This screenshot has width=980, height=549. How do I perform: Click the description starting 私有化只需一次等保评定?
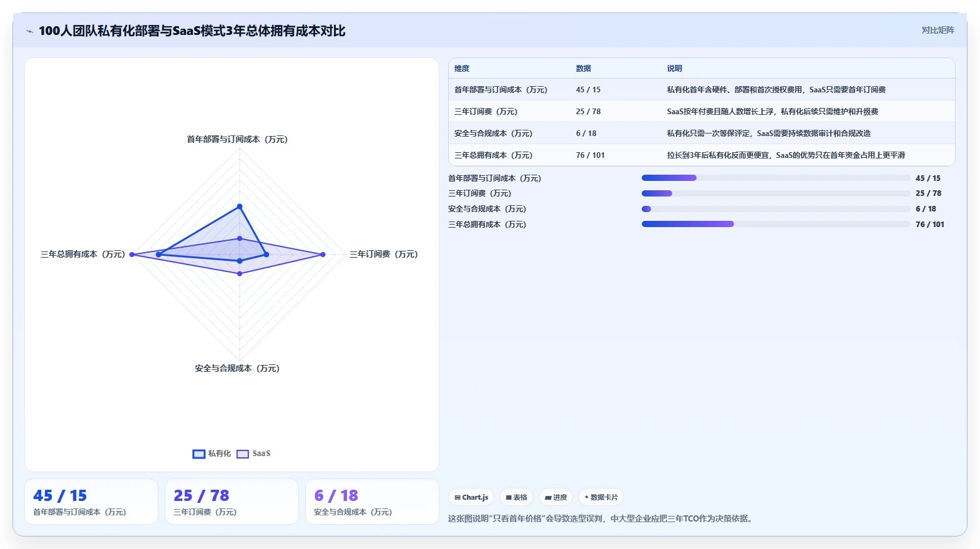point(769,134)
